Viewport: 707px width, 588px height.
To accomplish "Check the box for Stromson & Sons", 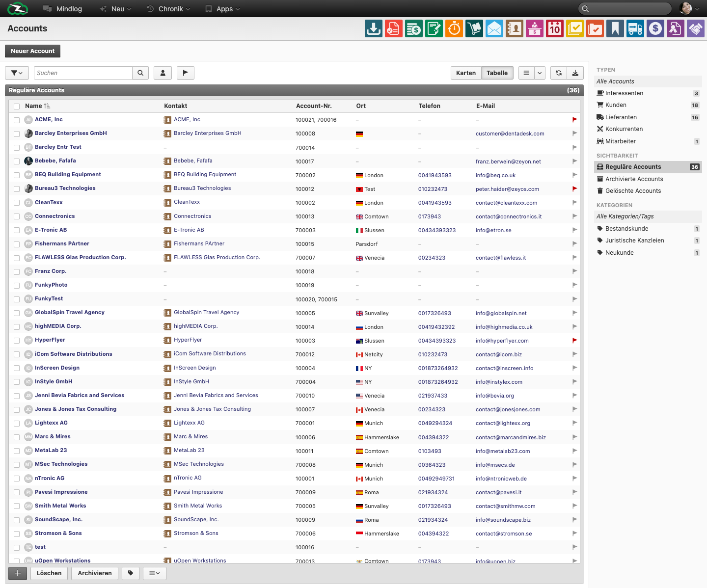I will [x=17, y=534].
